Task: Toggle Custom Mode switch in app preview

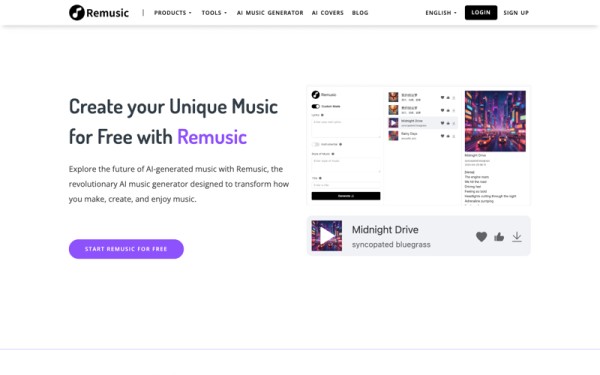Action: [316, 106]
